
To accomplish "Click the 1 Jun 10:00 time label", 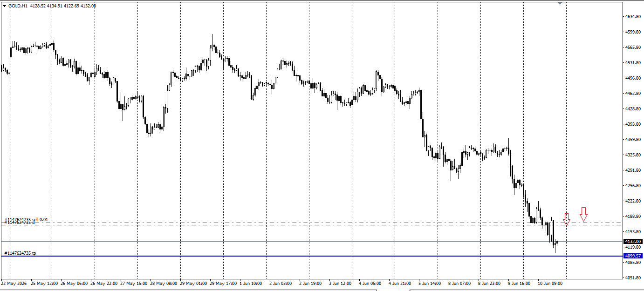I will [251, 283].
